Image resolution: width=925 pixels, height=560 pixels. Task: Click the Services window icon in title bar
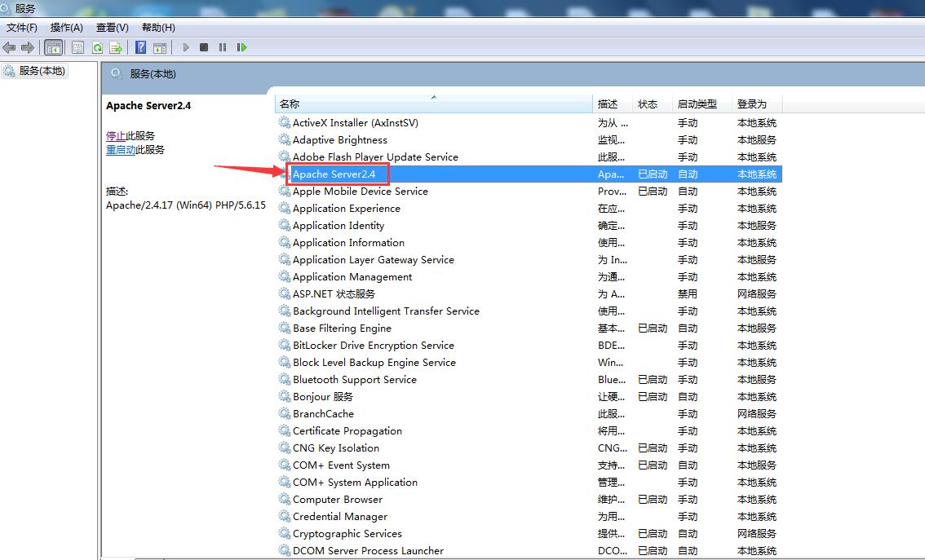coord(6,7)
